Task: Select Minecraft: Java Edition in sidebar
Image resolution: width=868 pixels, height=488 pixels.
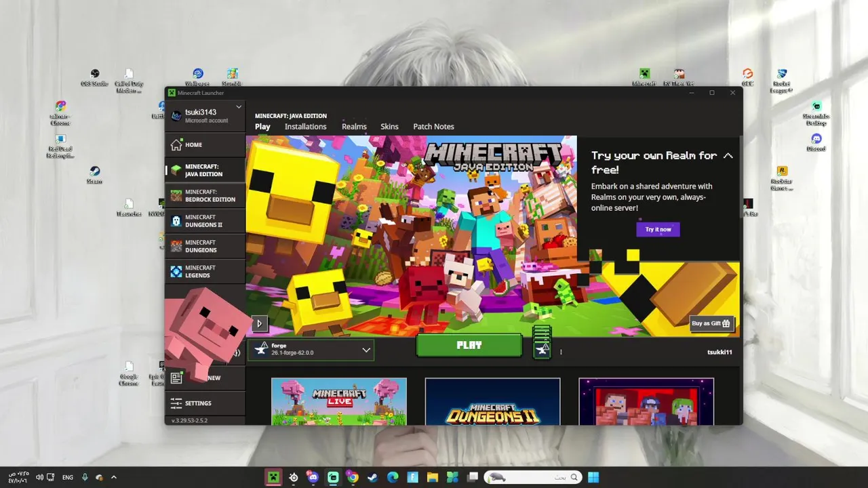Action: click(205, 170)
